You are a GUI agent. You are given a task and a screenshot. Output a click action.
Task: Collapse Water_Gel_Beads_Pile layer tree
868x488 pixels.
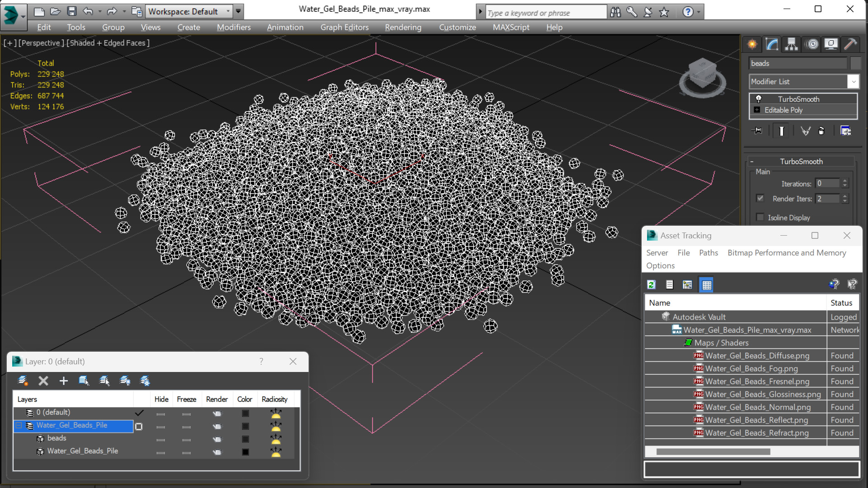pyautogui.click(x=19, y=425)
